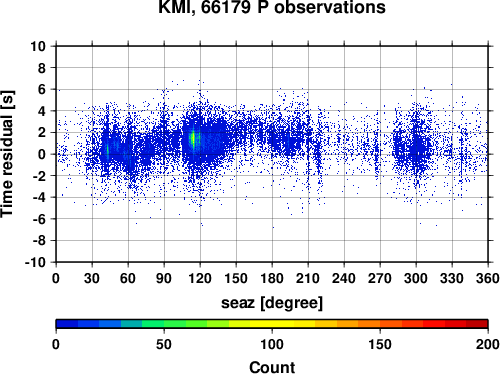Click the bright yellow-green hotspot near azimuth 115

[193, 139]
